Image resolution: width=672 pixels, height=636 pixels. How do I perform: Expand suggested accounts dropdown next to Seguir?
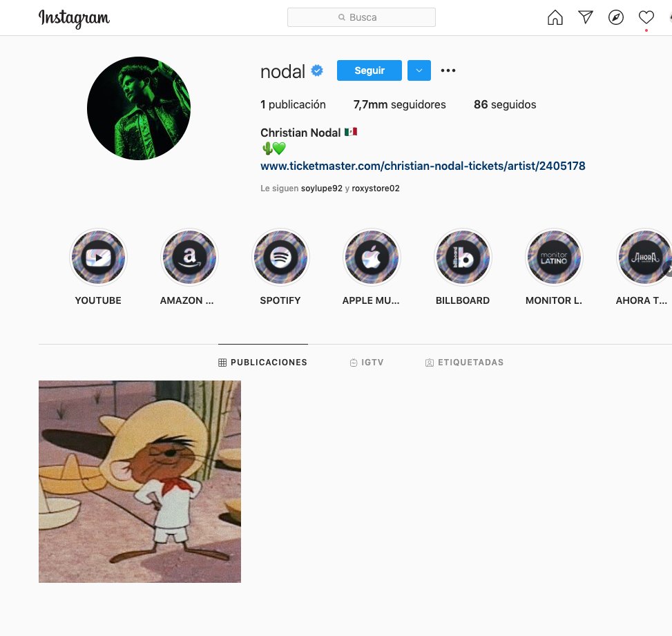(419, 70)
